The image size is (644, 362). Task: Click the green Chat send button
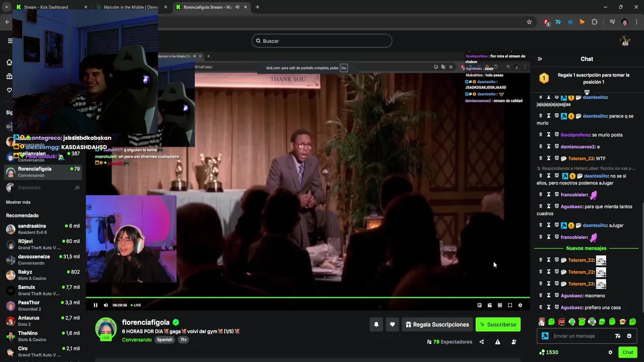[627, 352]
